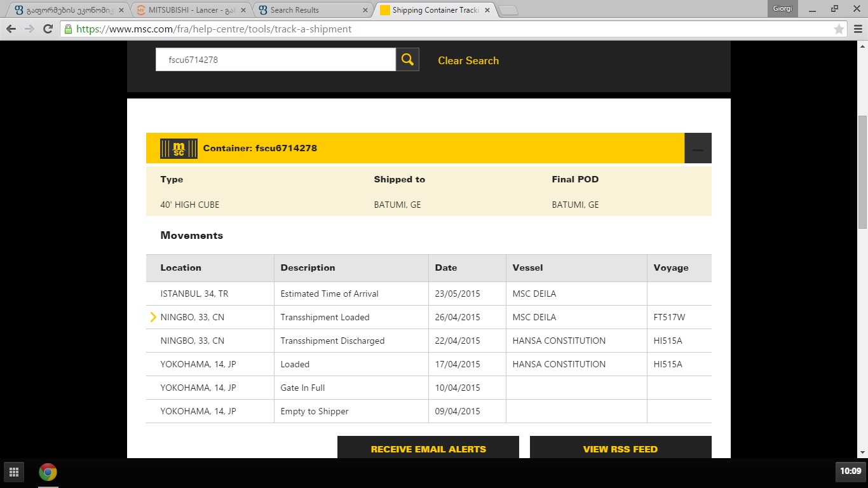Viewport: 868px width, 488px height.
Task: Go back to the previous page
Action: 11,29
